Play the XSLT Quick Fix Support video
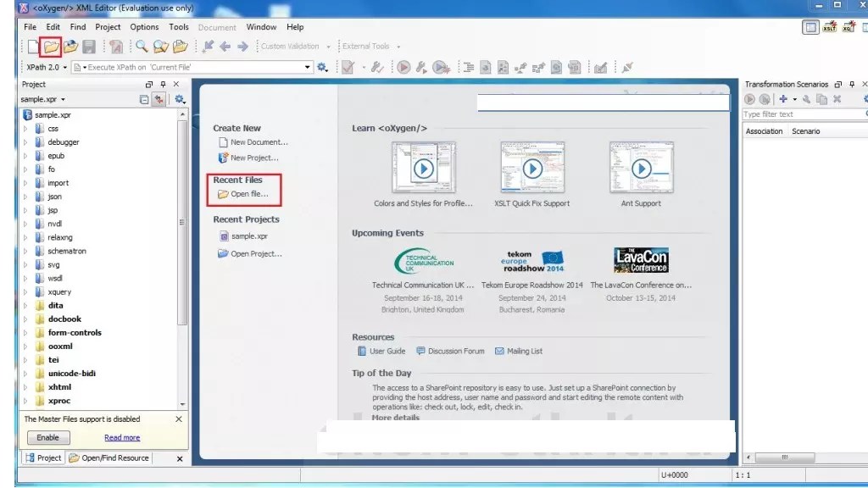 (x=532, y=168)
